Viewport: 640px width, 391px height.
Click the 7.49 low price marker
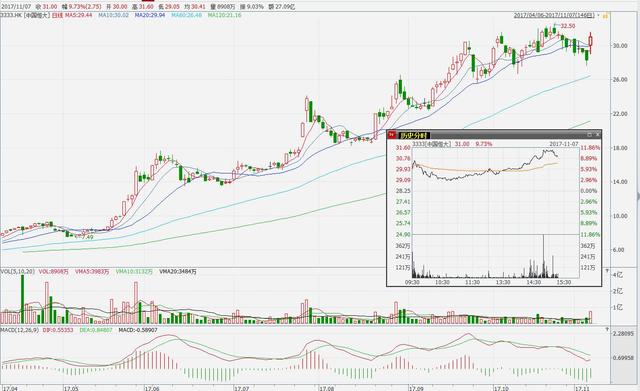[x=87, y=237]
